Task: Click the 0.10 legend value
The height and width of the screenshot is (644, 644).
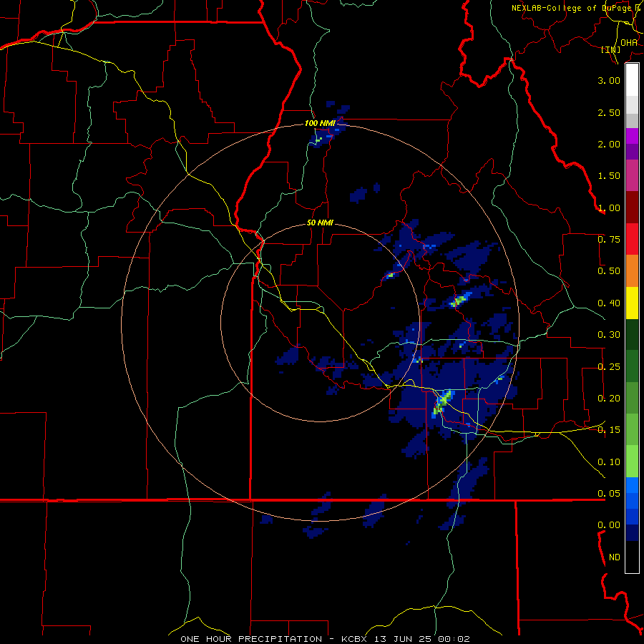Action: point(609,462)
